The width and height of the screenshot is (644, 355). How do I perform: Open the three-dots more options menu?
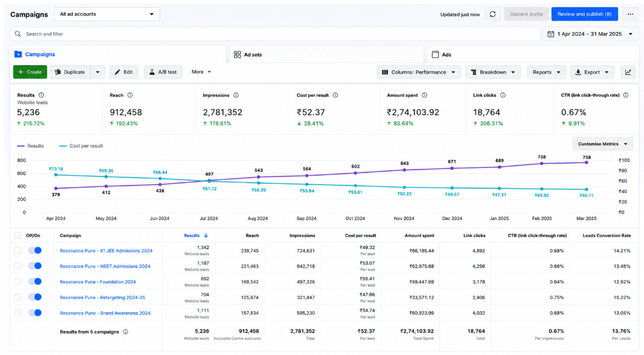(630, 14)
